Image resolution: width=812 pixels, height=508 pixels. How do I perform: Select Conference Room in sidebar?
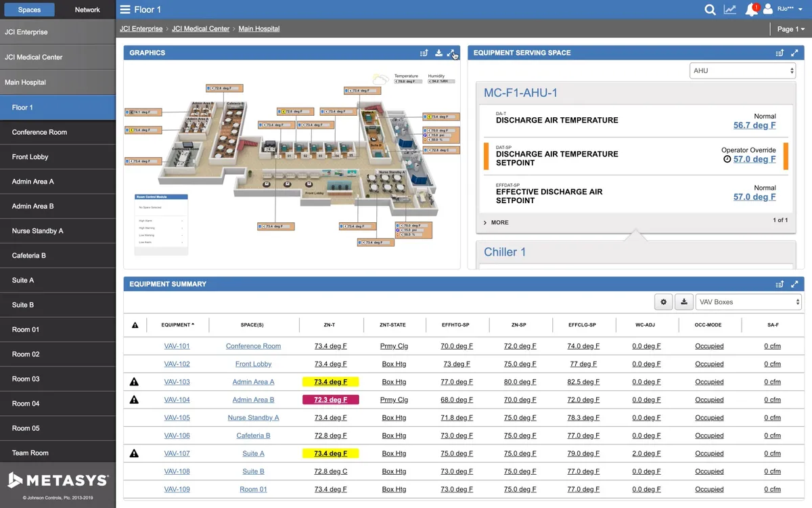tap(58, 132)
